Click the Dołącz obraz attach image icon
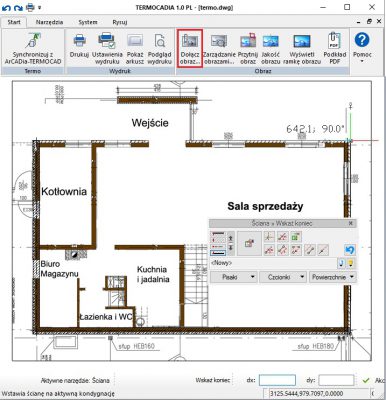 tap(190, 49)
